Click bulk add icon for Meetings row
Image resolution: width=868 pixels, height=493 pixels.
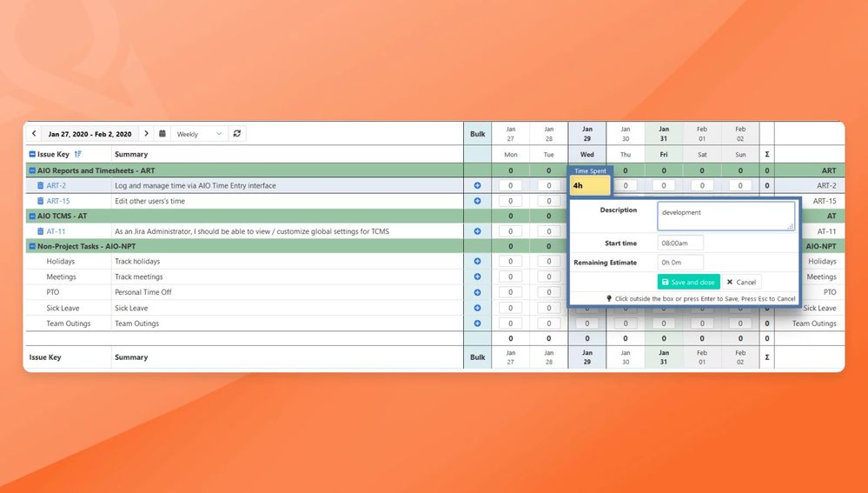click(x=477, y=277)
